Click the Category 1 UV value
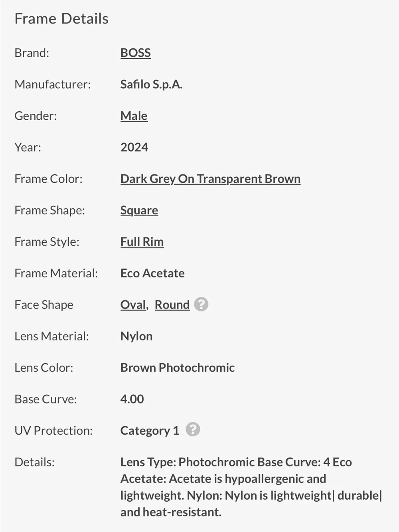 (150, 431)
